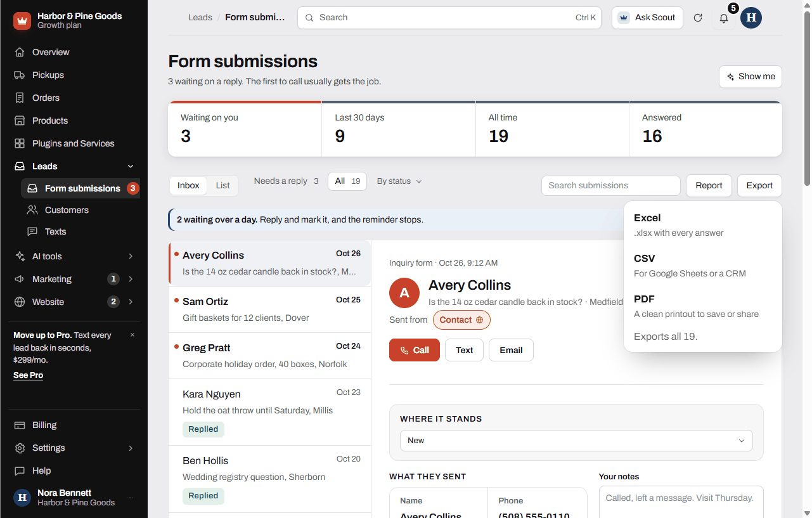Expand the Marketing submenu
The image size is (812, 518).
(x=131, y=279)
